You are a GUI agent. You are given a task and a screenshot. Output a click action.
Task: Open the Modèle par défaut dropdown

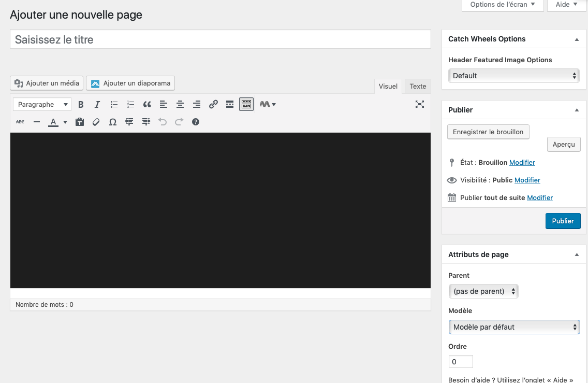tap(514, 327)
